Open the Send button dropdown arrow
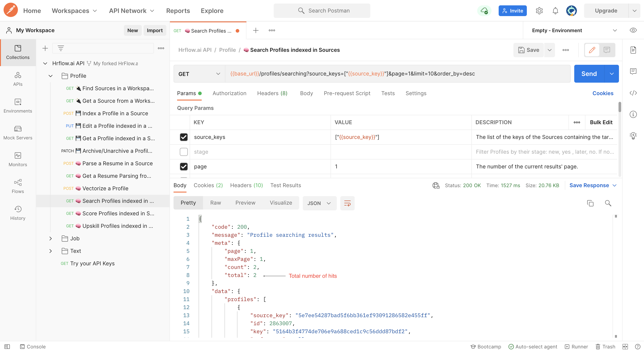Viewport: 644px width, 352px height. tap(612, 74)
